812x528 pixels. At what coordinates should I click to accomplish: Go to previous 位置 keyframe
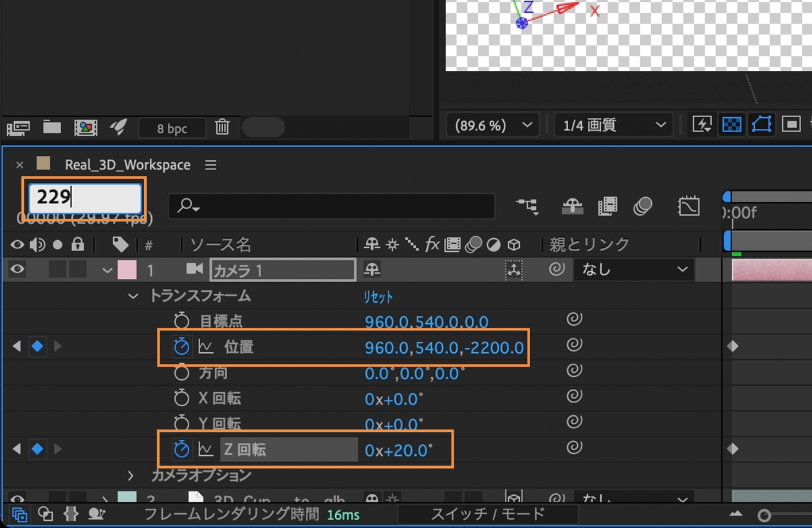click(x=17, y=346)
